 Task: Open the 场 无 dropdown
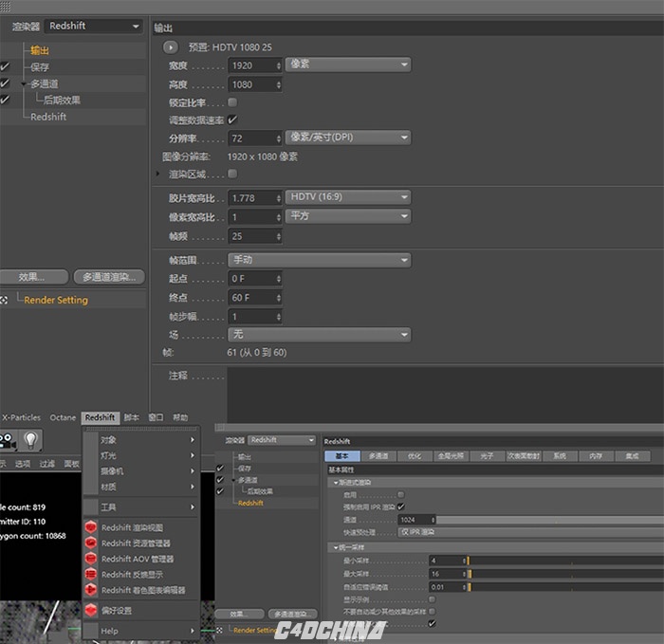pyautogui.click(x=320, y=335)
